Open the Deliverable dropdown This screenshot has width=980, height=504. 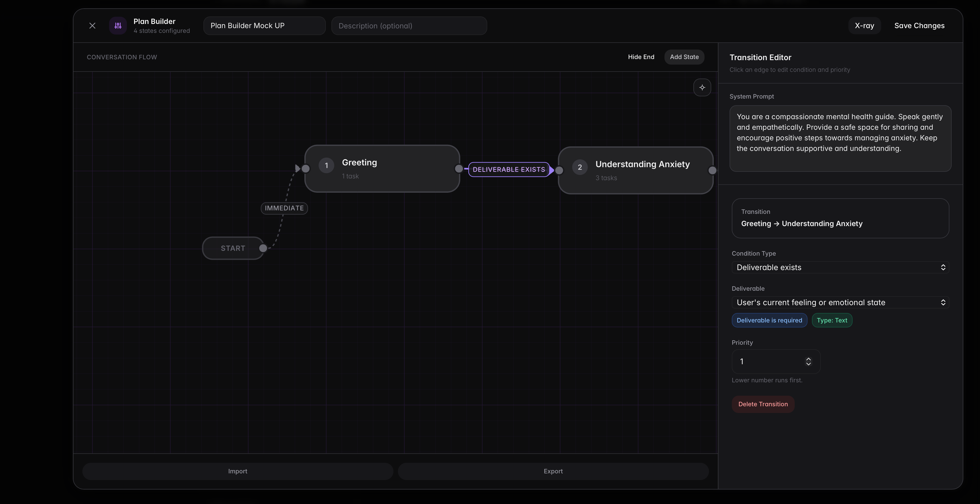coord(840,302)
